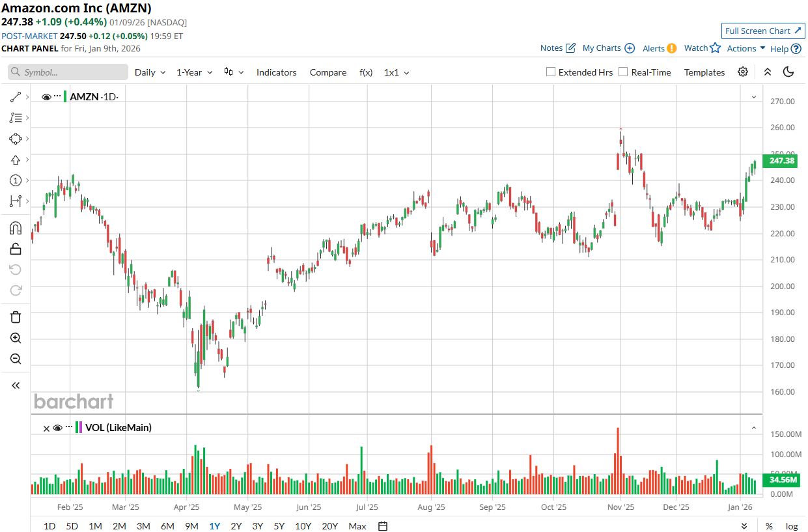The width and height of the screenshot is (808, 532).
Task: Click the Watch link
Action: pos(696,48)
